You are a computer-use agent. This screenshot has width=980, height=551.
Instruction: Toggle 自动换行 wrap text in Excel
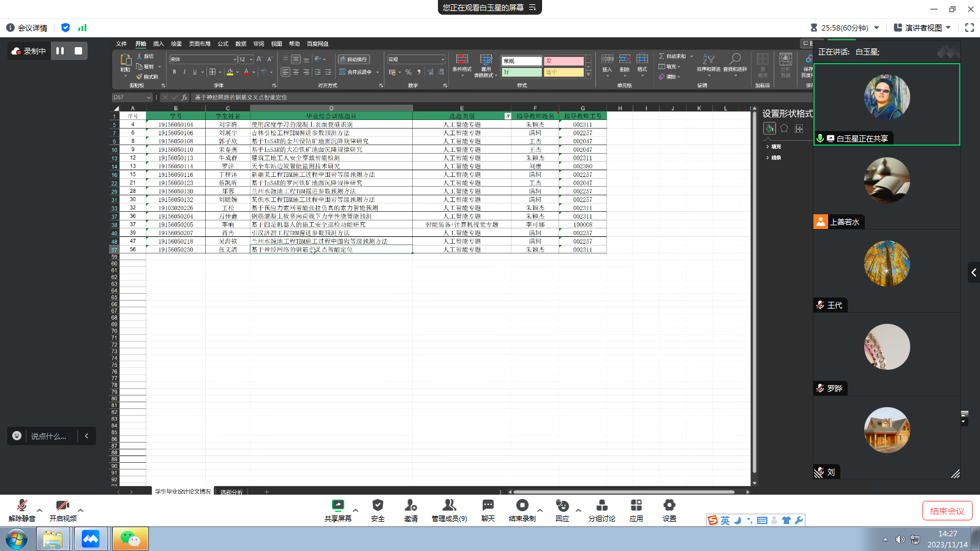(x=353, y=59)
